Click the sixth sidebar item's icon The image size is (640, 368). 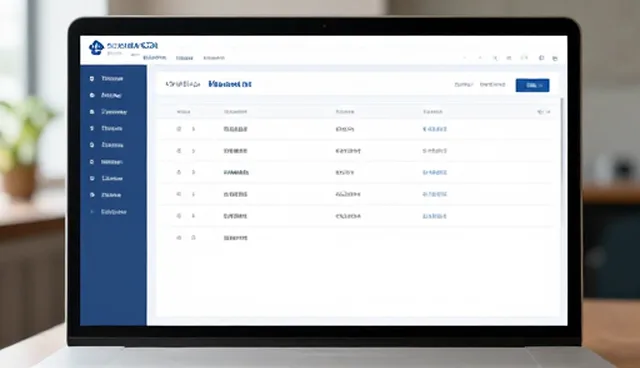[92, 162]
